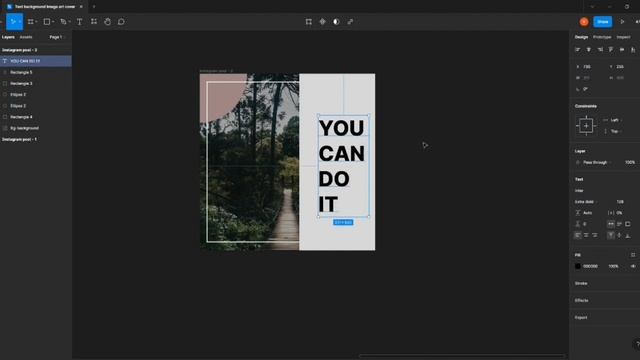This screenshot has width=640, height=360.
Task: Switch to the Layers tab
Action: (x=8, y=37)
